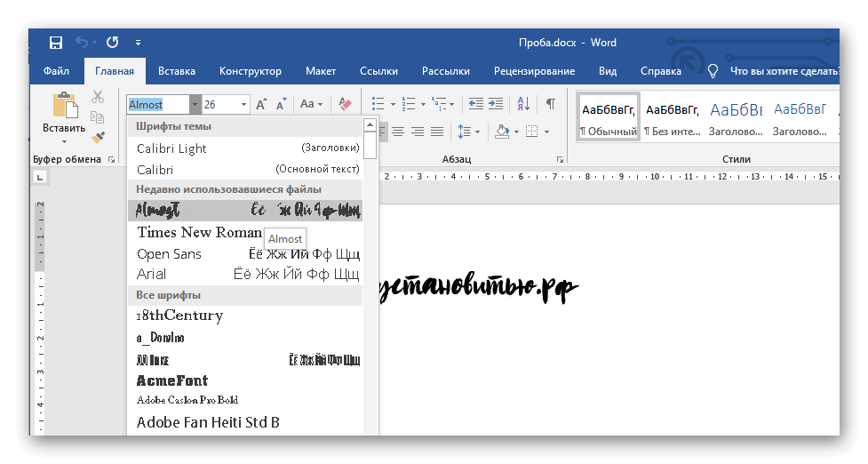Open the bullet library dropdown arrow
This screenshot has height=464, width=868.
[x=393, y=104]
